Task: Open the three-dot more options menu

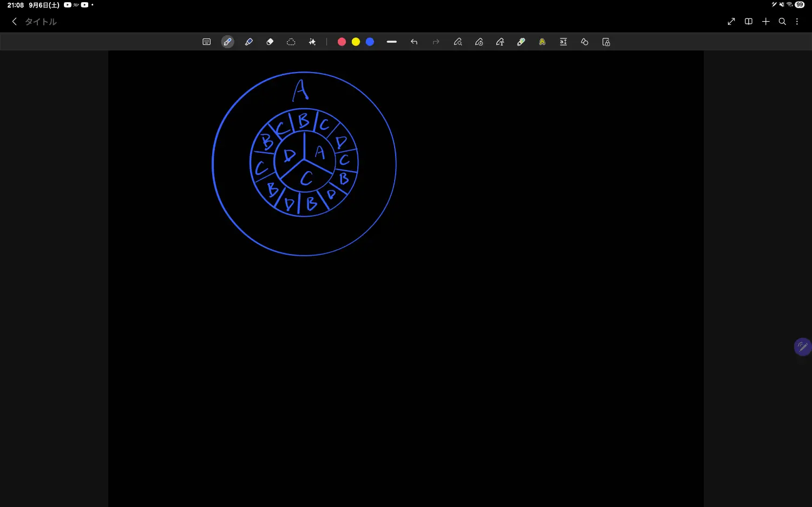Action: (797, 22)
